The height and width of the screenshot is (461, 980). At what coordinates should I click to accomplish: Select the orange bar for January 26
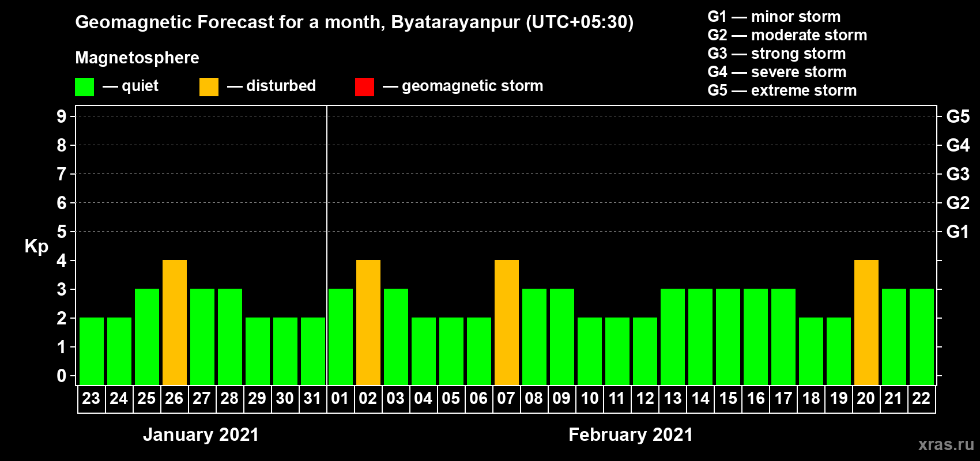pos(175,323)
